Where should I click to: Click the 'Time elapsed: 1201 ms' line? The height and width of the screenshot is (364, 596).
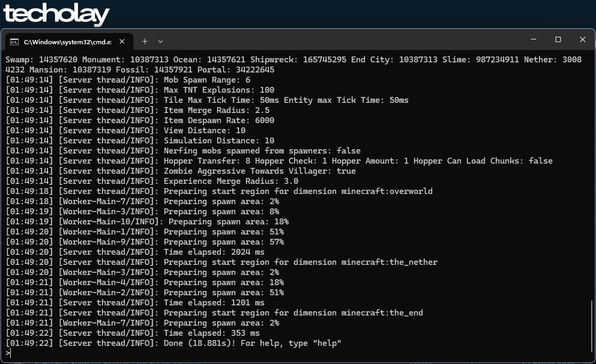click(x=135, y=303)
